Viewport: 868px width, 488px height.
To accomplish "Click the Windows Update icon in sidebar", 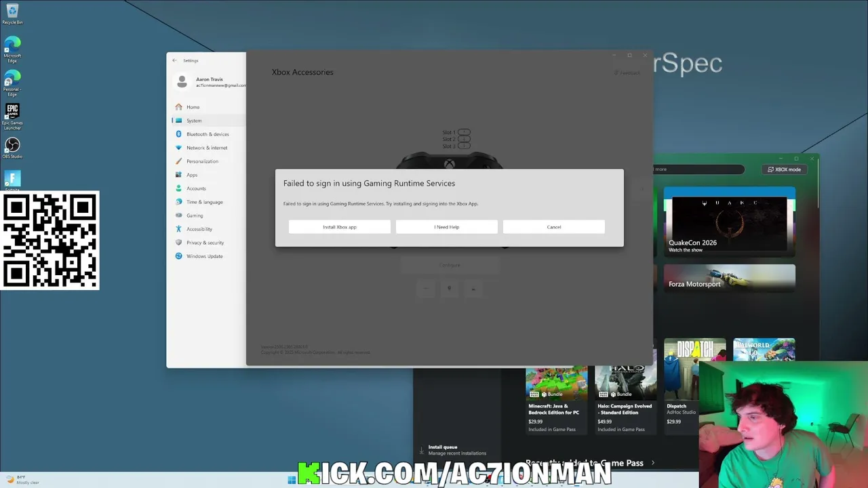I will tap(179, 256).
